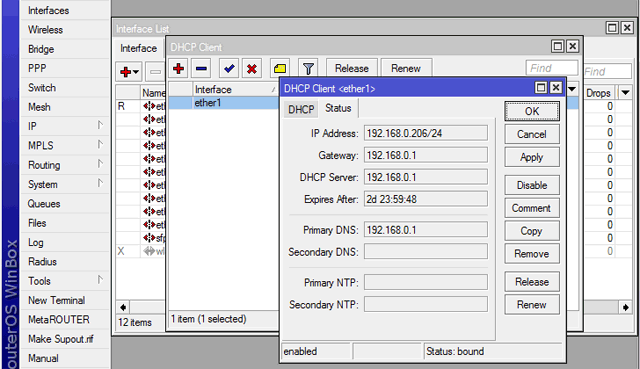Expand the System submenu arrow

(100, 183)
